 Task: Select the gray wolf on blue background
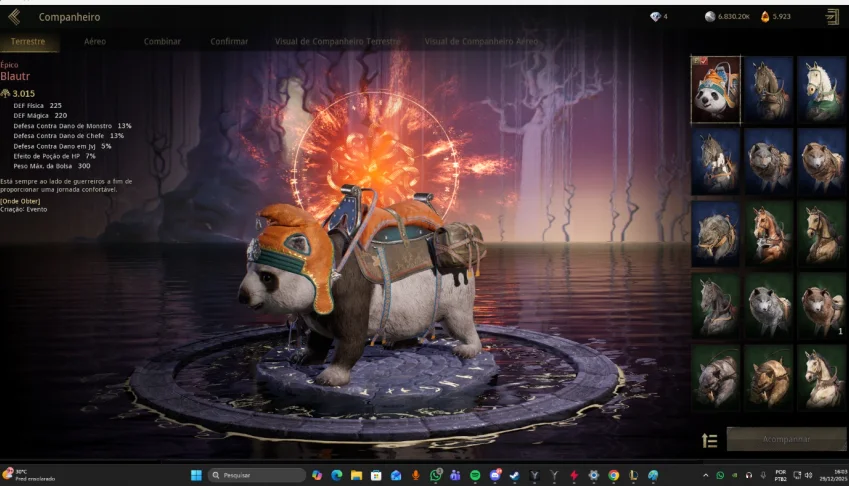pyautogui.click(x=768, y=161)
